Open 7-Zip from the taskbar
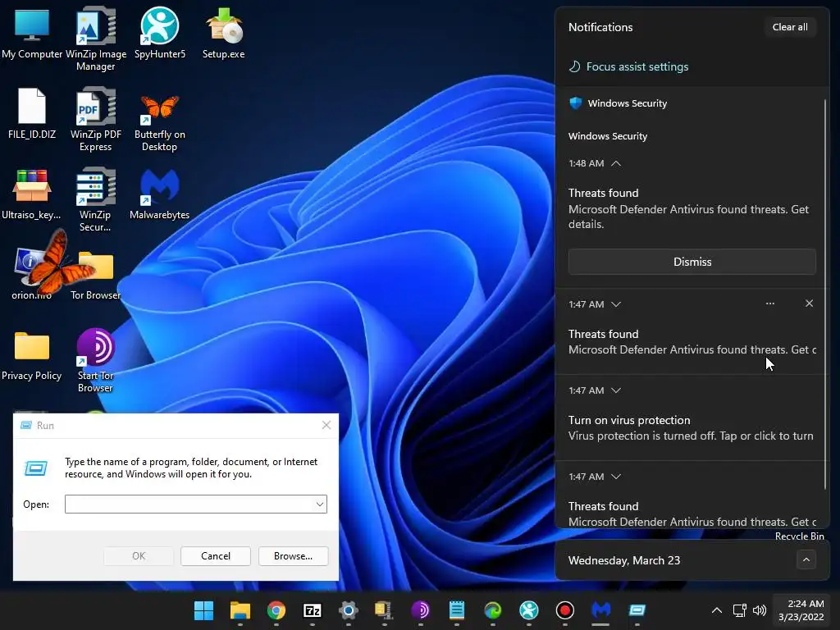 (x=313, y=610)
